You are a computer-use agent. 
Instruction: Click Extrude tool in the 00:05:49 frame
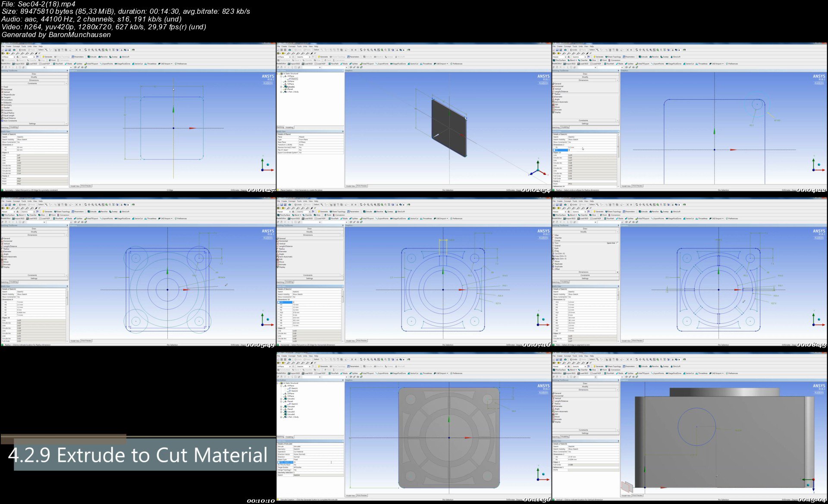point(92,211)
